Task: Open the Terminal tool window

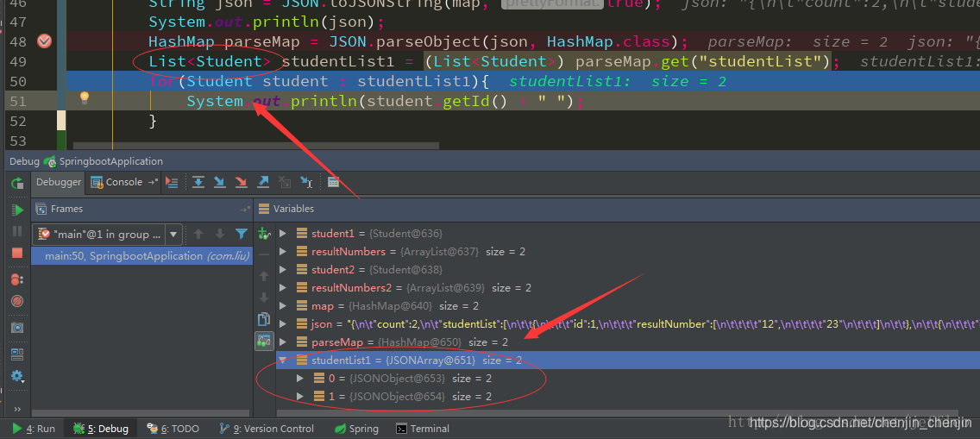Action: click(x=423, y=429)
